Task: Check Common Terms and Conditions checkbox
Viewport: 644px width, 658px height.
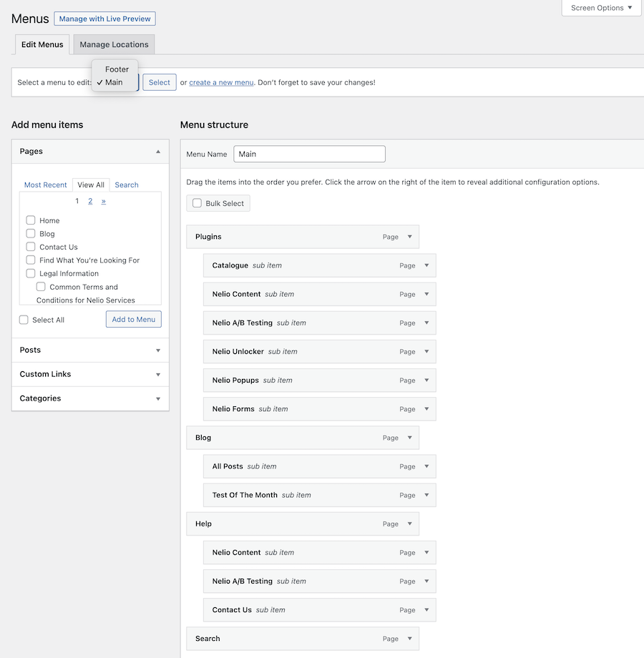Action: point(41,287)
